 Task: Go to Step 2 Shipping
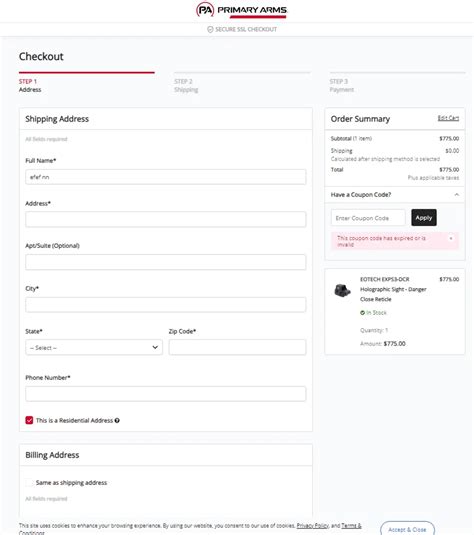coord(186,86)
